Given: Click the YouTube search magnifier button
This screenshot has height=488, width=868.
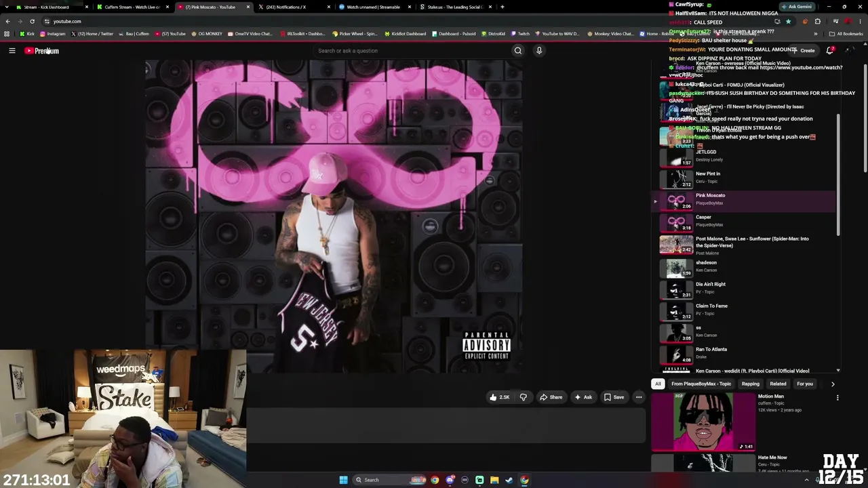Looking at the screenshot, I should coord(518,51).
